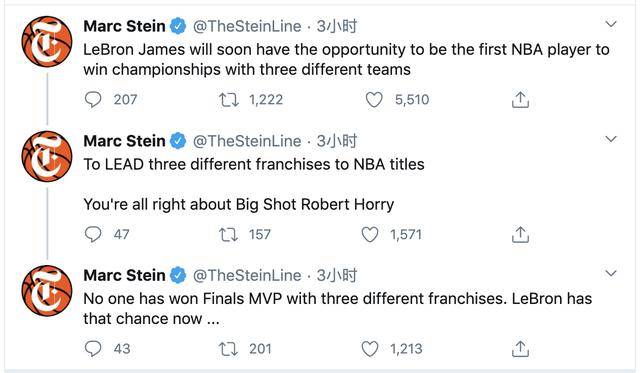
Task: Like the tweet showing 1,571 likes
Action: pos(370,234)
